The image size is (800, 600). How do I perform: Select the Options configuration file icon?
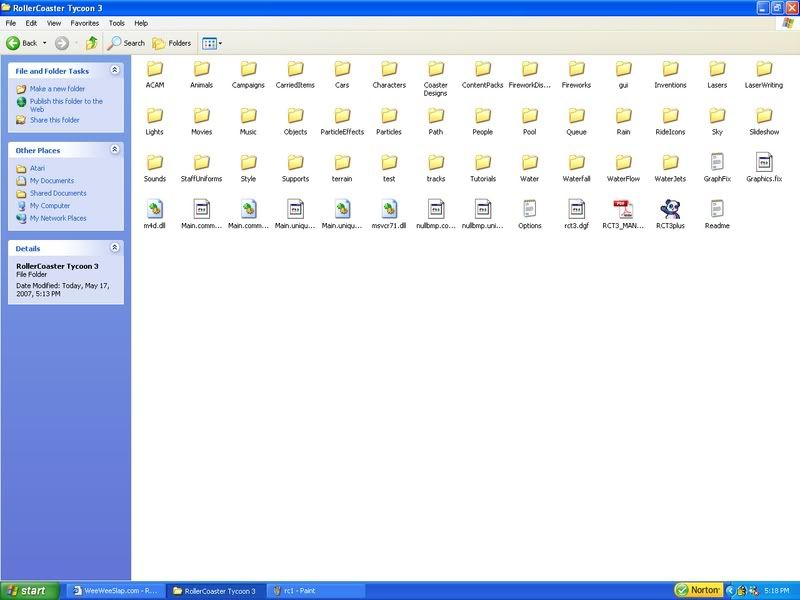click(530, 209)
